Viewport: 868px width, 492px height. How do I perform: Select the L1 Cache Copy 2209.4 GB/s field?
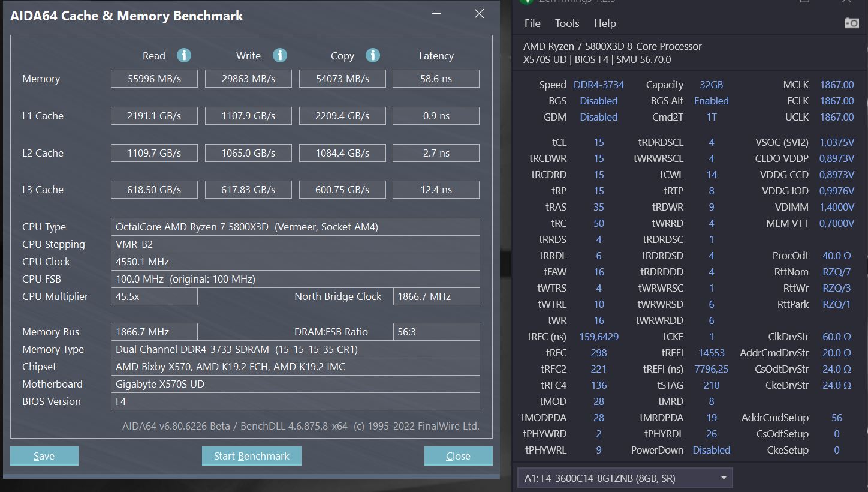coord(342,116)
